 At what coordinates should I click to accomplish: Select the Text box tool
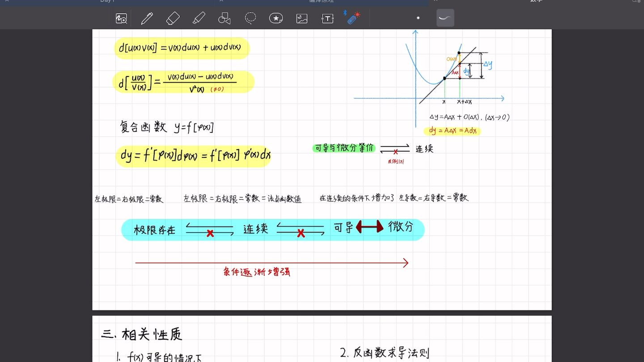pyautogui.click(x=327, y=18)
